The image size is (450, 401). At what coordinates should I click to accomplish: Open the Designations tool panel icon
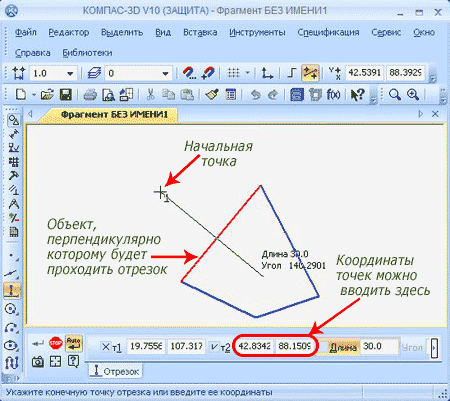pyautogui.click(x=13, y=148)
